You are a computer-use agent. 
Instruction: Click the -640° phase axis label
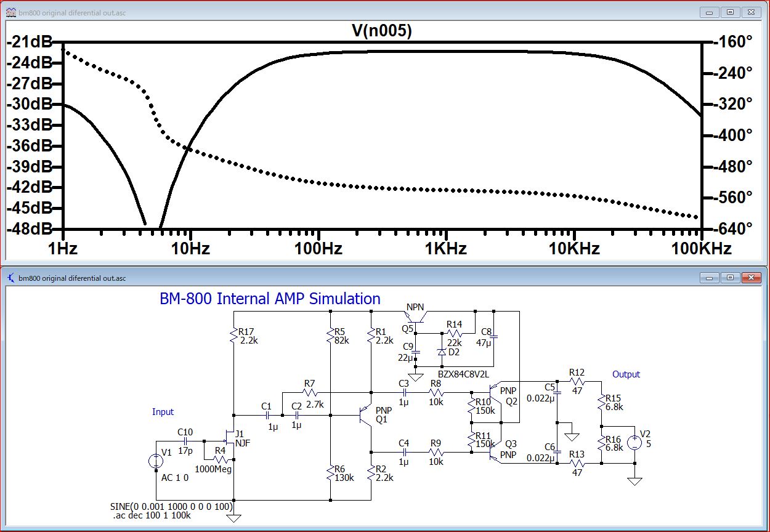[732, 228]
